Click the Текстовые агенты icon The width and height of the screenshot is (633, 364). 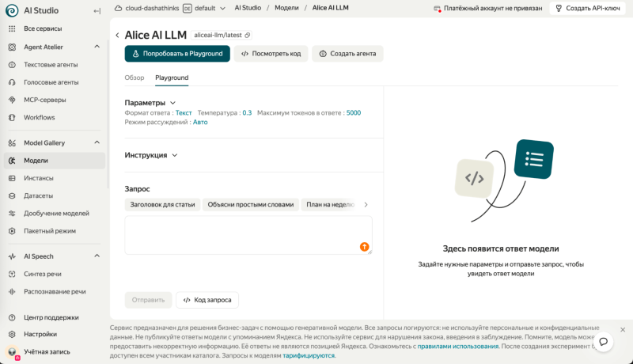pos(12,65)
